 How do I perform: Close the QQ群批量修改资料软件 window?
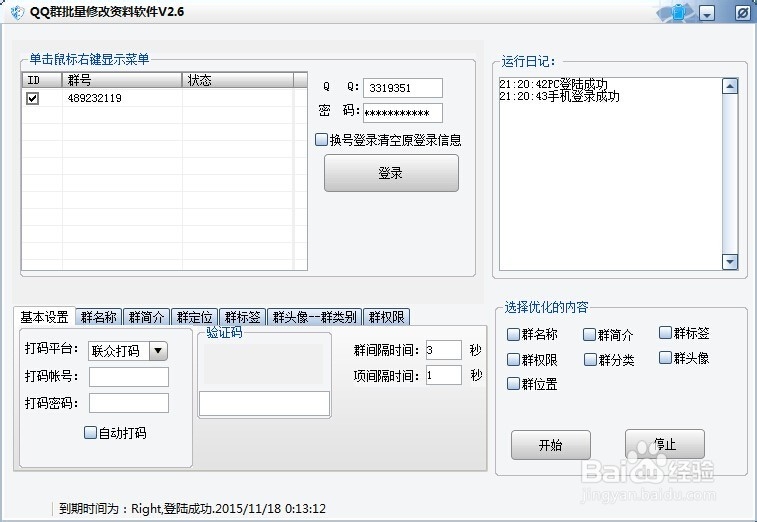[742, 13]
